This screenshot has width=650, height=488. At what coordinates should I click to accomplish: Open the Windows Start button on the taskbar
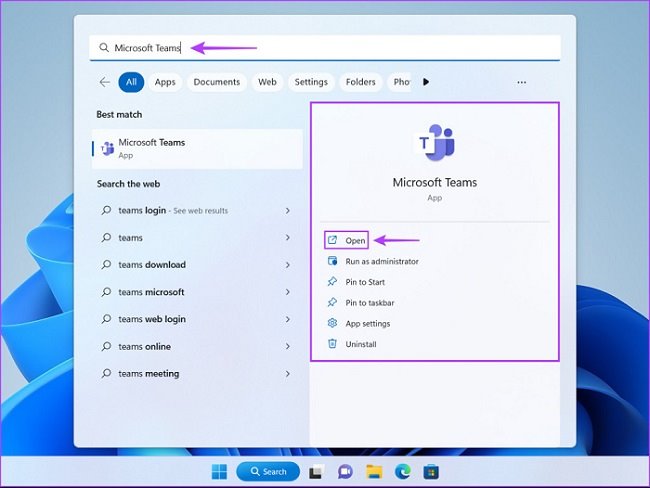219,472
